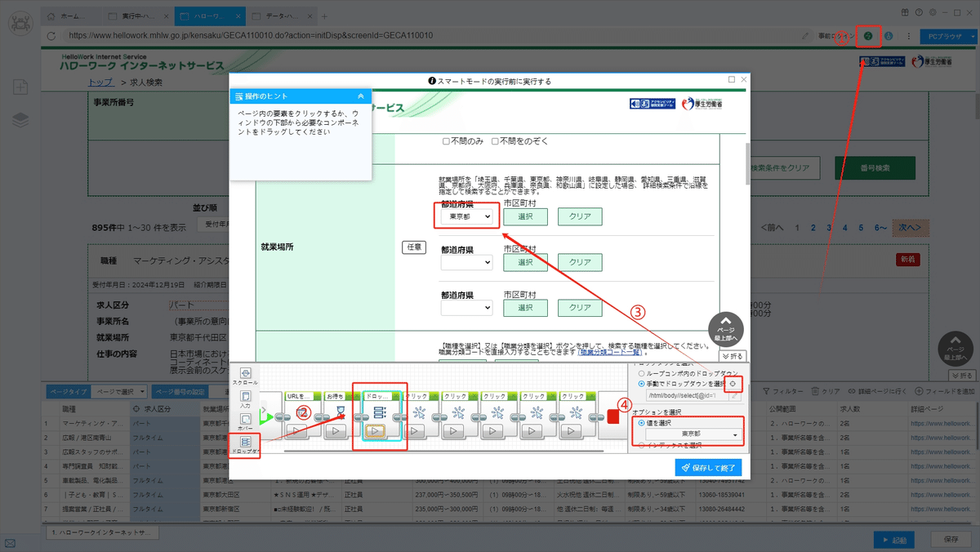Viewport: 980px width, 552px height.
Task: Select the hourglass お待ち workflow node
Action: (341, 411)
